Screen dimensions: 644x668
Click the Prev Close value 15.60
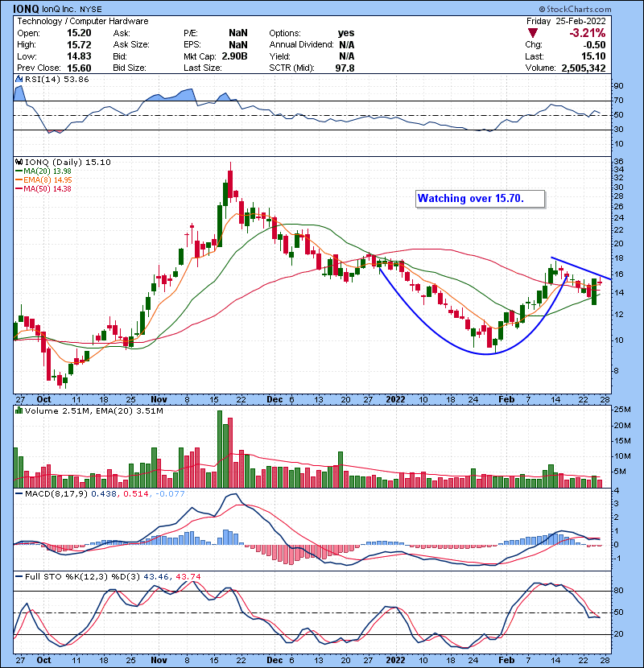click(79, 68)
